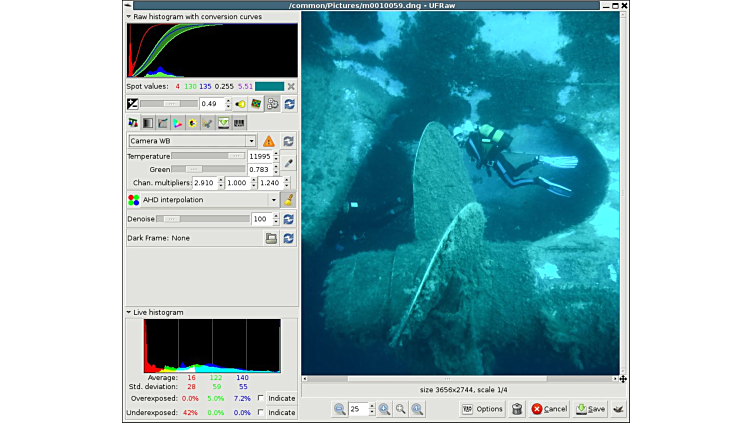Click the delete trash can icon
The image size is (752, 423).
coord(516,409)
